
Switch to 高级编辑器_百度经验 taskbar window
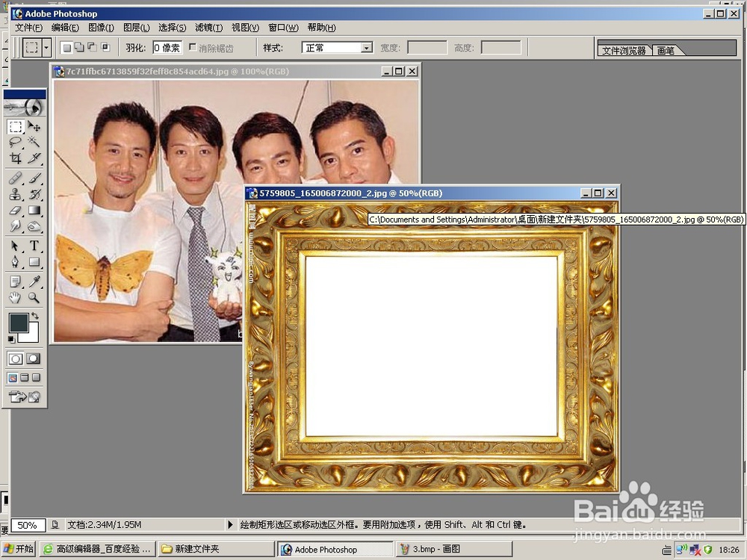(x=98, y=549)
